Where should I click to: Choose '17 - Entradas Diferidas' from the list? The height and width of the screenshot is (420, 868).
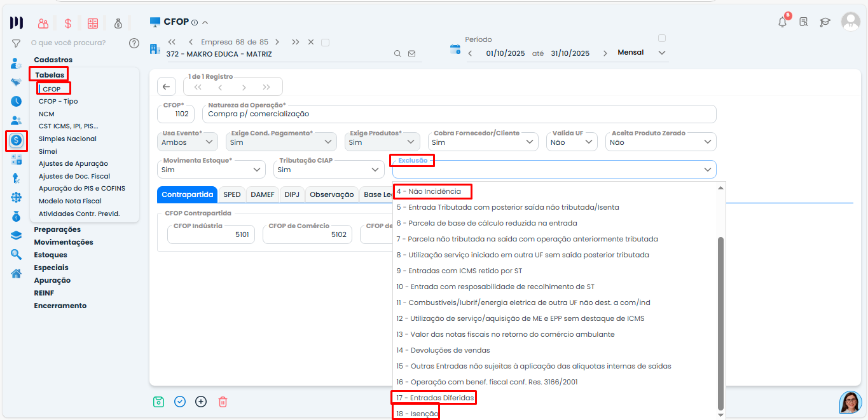click(434, 398)
